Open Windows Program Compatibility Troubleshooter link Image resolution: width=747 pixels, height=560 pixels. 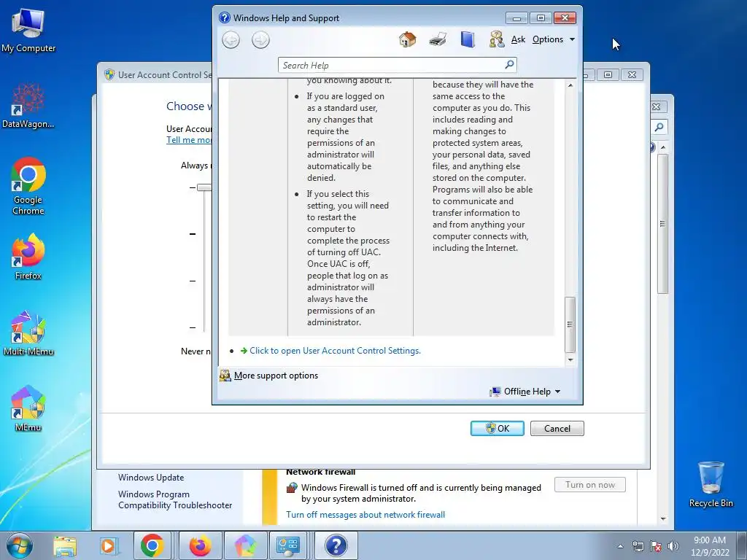click(175, 499)
